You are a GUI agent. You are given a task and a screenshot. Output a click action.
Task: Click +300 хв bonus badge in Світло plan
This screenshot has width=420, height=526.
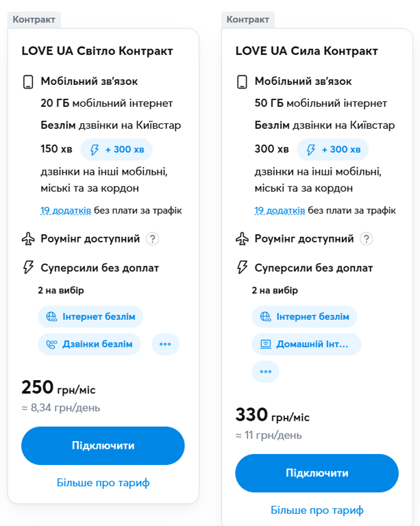(116, 149)
